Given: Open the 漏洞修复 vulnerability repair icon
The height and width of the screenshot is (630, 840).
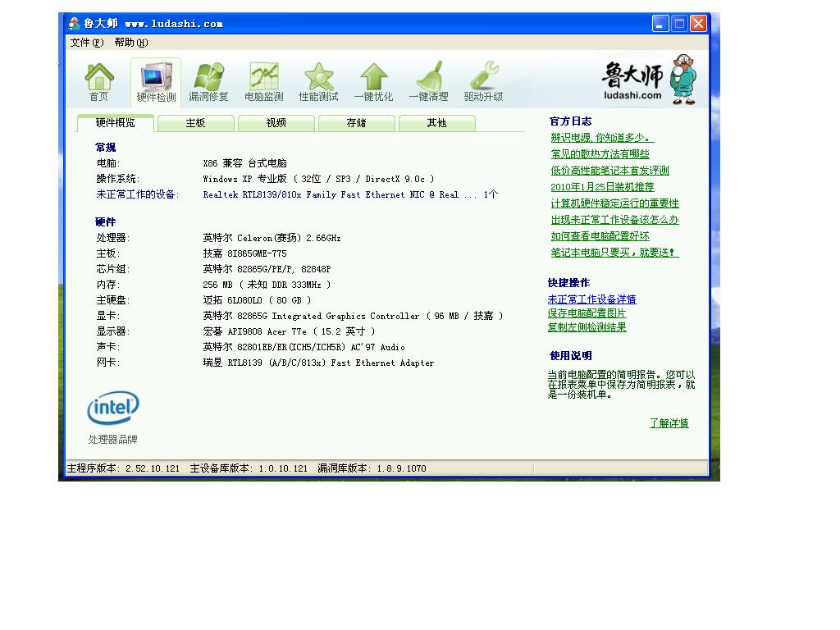Looking at the screenshot, I should 208,82.
